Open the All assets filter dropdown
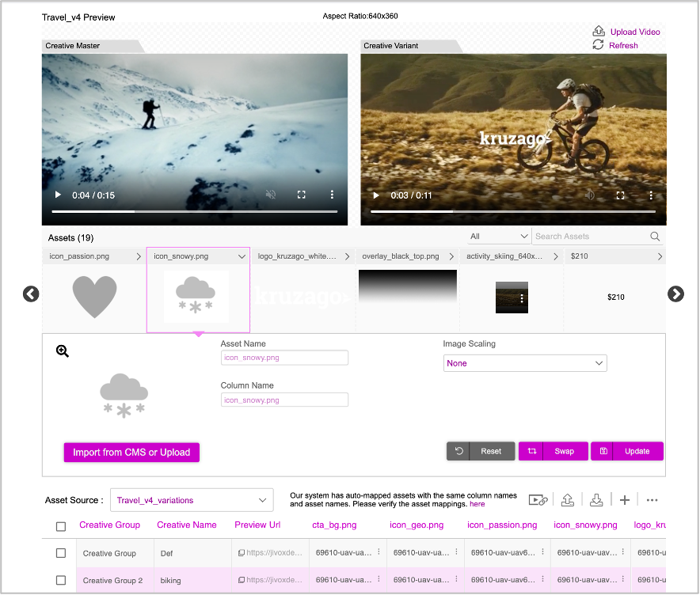The image size is (700, 595). (499, 237)
